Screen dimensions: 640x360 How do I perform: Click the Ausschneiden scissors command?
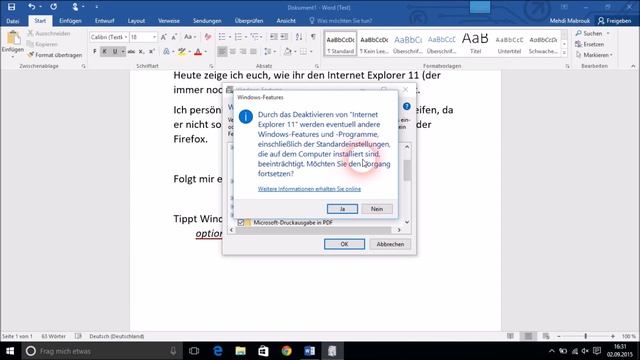click(49, 33)
